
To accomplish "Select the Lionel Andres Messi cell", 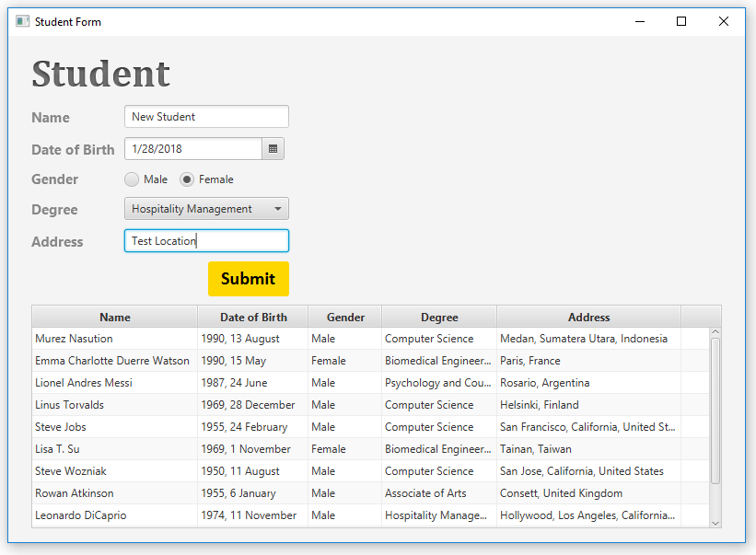I will tap(115, 383).
